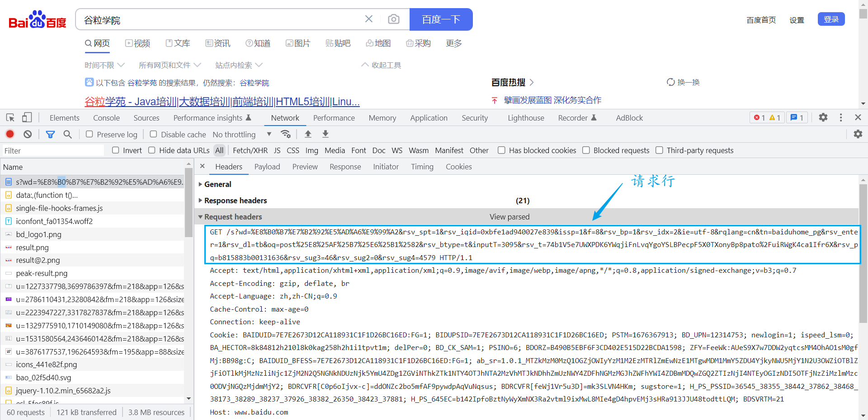Open DevTools three-dot customize menu
The height and width of the screenshot is (420, 868).
click(x=841, y=117)
